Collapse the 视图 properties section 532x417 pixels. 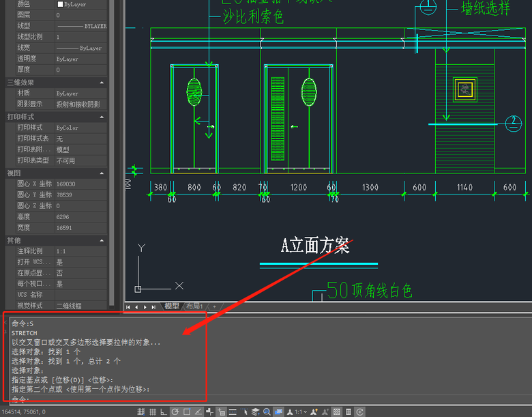(x=102, y=173)
